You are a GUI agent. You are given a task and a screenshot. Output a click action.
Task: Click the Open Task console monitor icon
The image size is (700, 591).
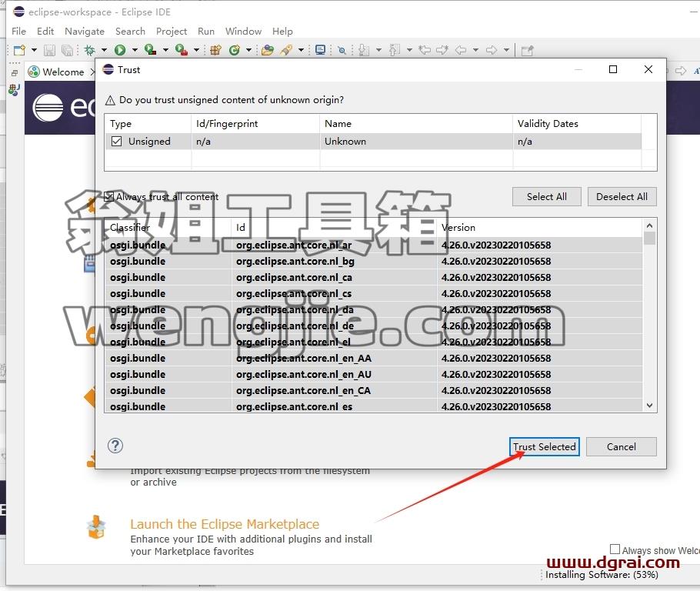coord(320,50)
